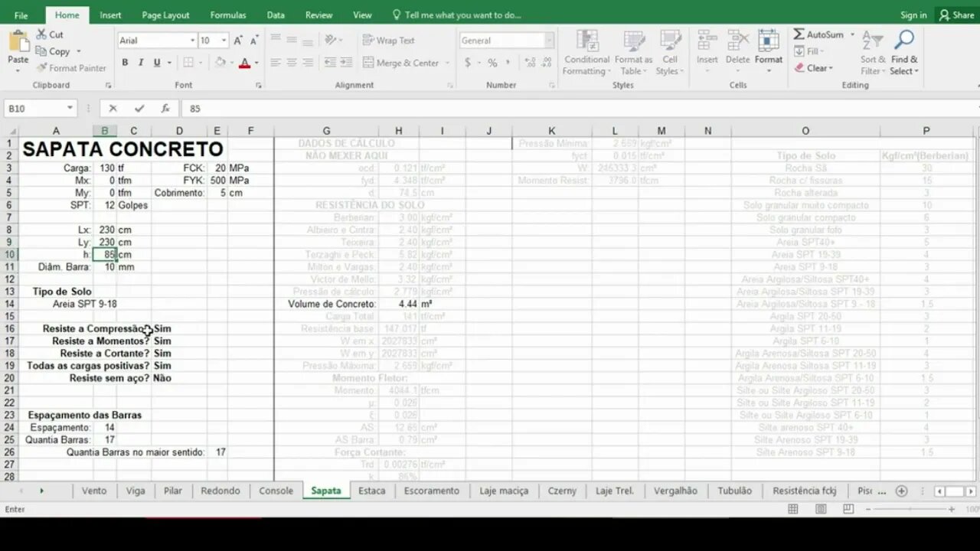The height and width of the screenshot is (551, 980).
Task: Select row header 14
Action: pyautogui.click(x=9, y=304)
